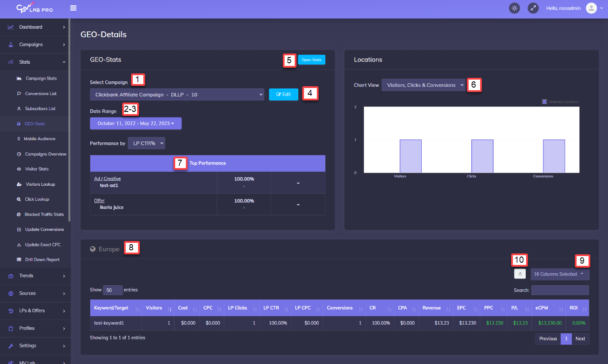Screen dimensions: 608x364
Task: Click the Visitors bar in the chart
Action: coord(410,156)
